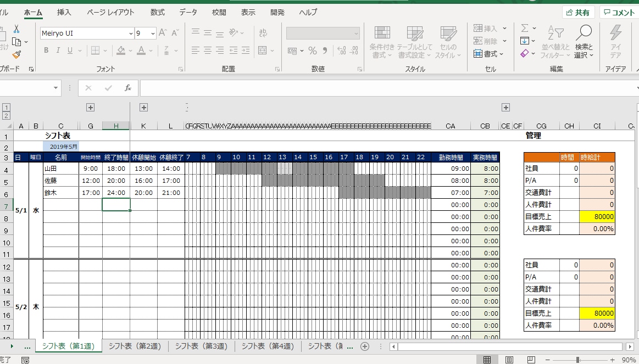Switch to the 挿入 ribbon tab
This screenshot has width=639, height=364.
click(x=64, y=12)
